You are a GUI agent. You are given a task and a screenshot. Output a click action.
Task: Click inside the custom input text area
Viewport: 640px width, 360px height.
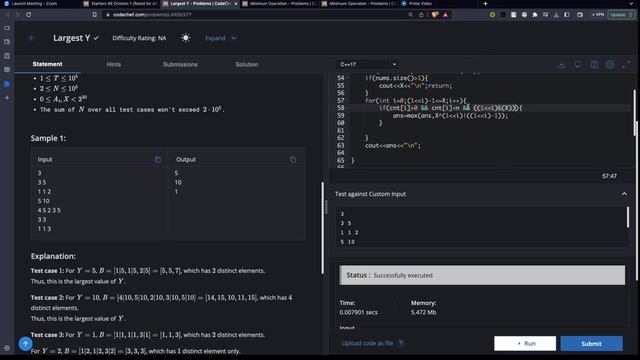481,227
